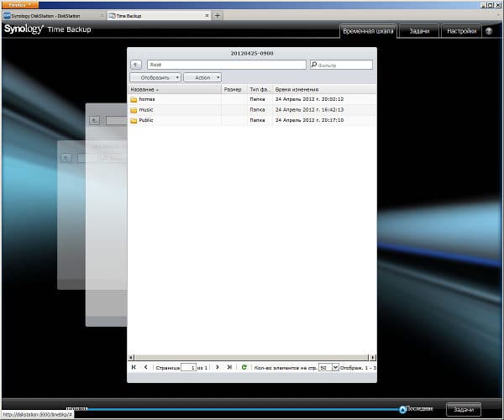Click date 24 Апрель 2012 г. 20:02:12
The height and width of the screenshot is (420, 504).
tap(309, 99)
